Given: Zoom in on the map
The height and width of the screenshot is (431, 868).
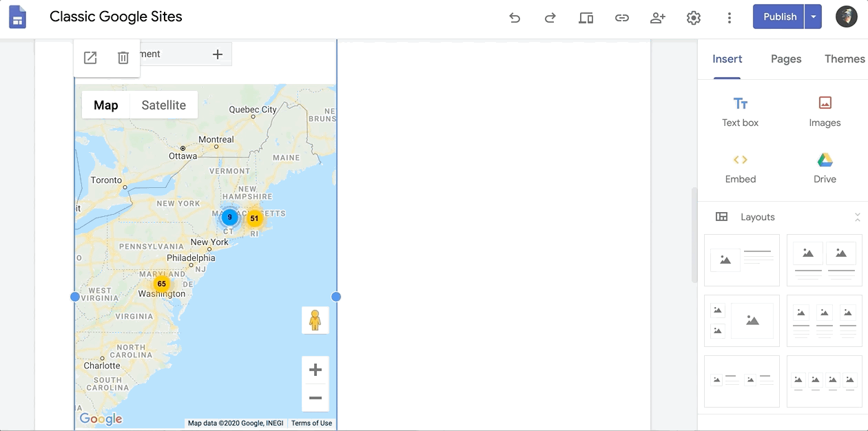Looking at the screenshot, I should (316, 370).
